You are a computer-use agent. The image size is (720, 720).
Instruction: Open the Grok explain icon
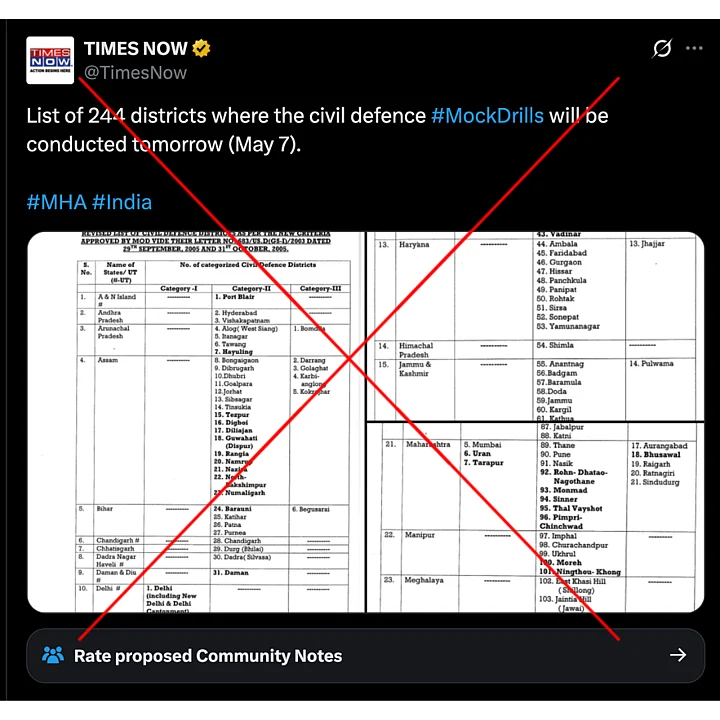(660, 48)
